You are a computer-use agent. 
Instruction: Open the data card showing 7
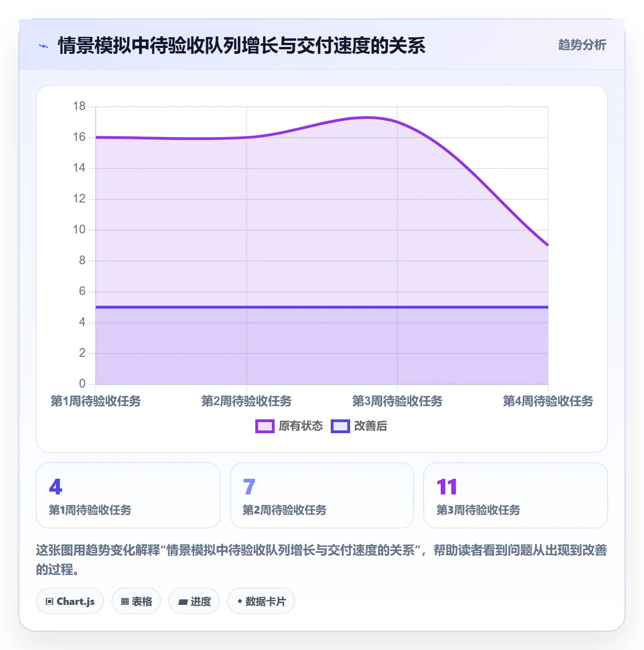(x=322, y=495)
